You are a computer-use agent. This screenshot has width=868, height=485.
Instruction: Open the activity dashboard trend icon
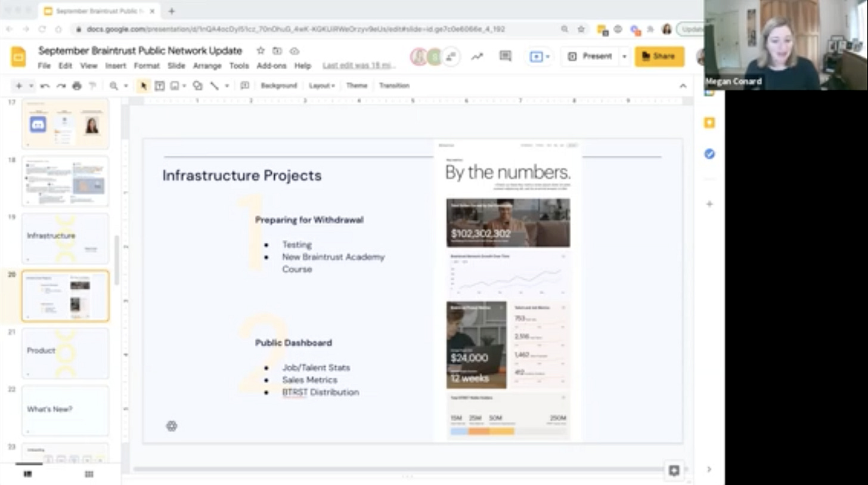pyautogui.click(x=477, y=57)
